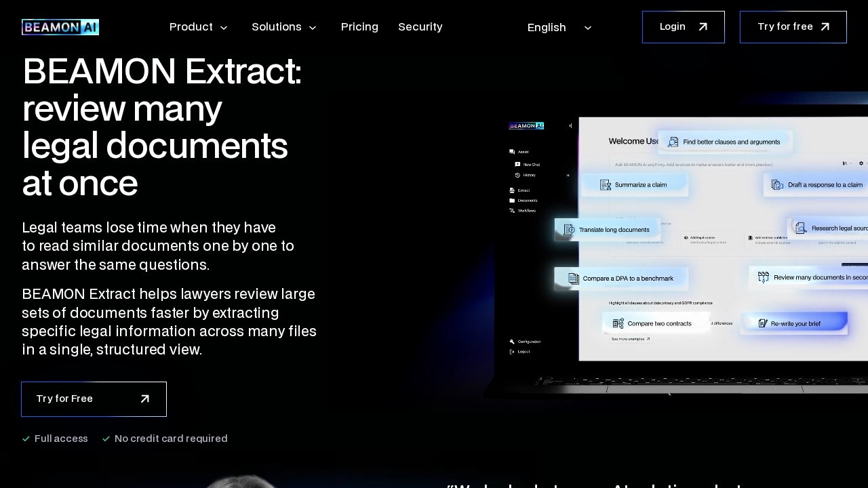The width and height of the screenshot is (868, 488).
Task: Click the settings gear in the preview chat box
Action: click(862, 163)
